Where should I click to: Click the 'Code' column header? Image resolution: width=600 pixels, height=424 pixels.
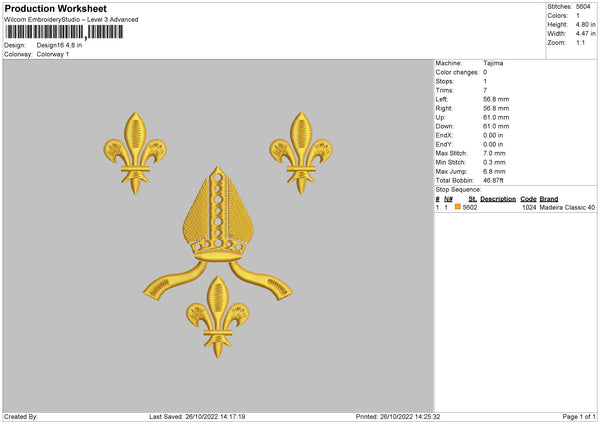click(528, 199)
